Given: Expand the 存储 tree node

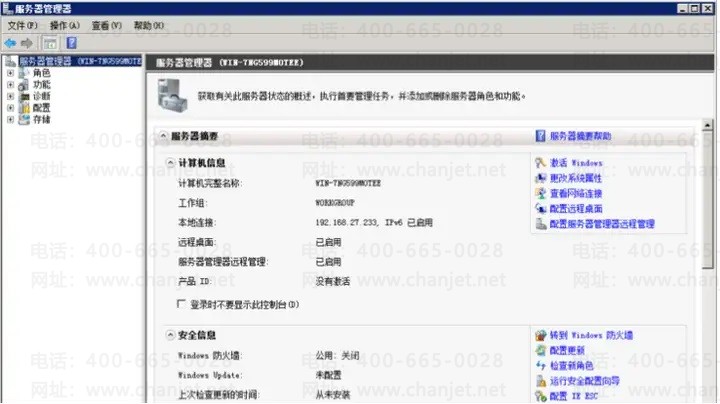Looking at the screenshot, I should click(10, 120).
